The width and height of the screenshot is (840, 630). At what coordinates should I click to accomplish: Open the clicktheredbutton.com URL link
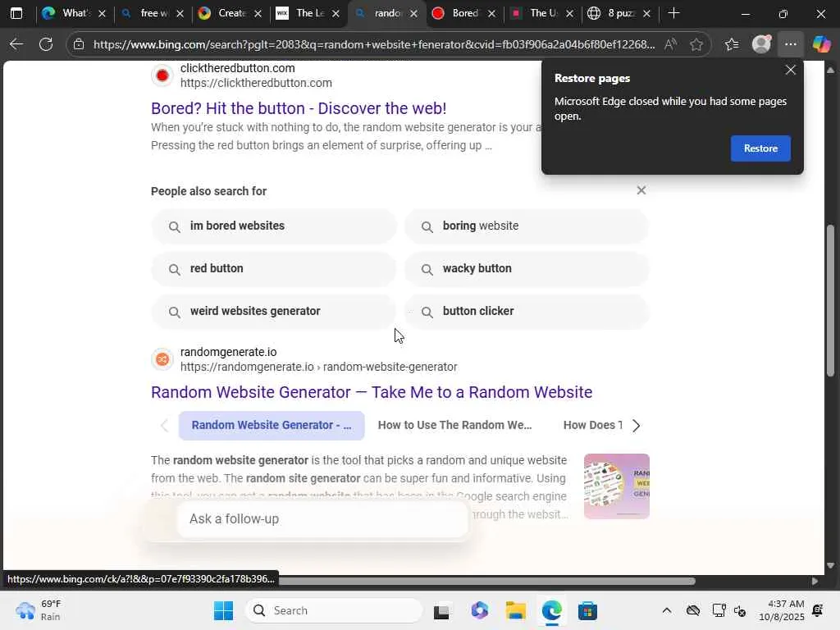(x=256, y=83)
